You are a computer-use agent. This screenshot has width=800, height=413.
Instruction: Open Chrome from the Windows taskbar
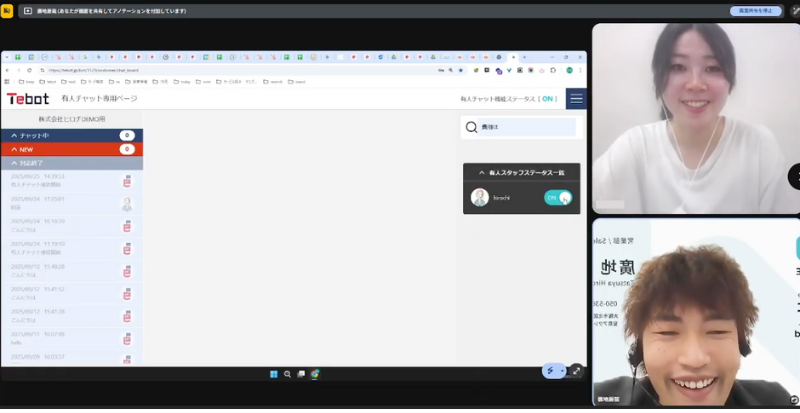(x=314, y=374)
